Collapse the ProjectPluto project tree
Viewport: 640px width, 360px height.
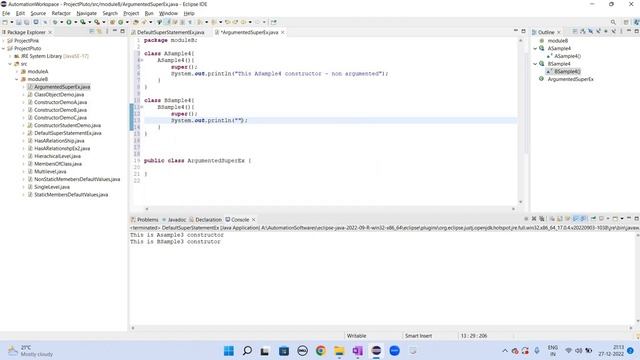(4, 48)
